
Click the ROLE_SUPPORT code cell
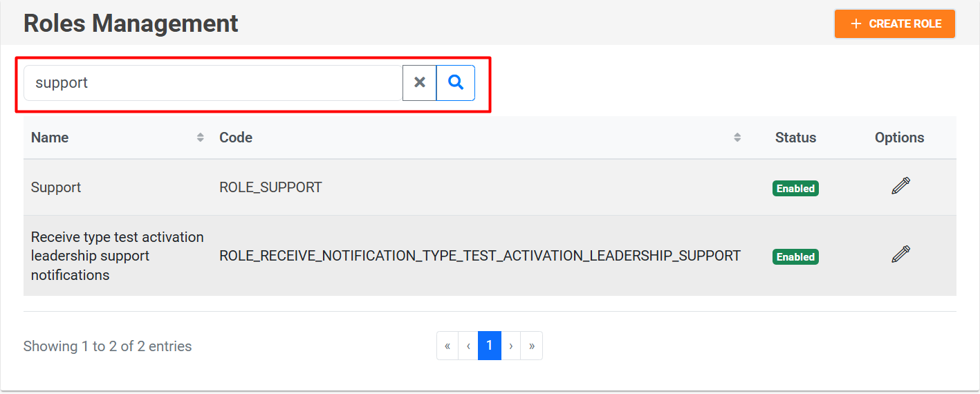270,187
